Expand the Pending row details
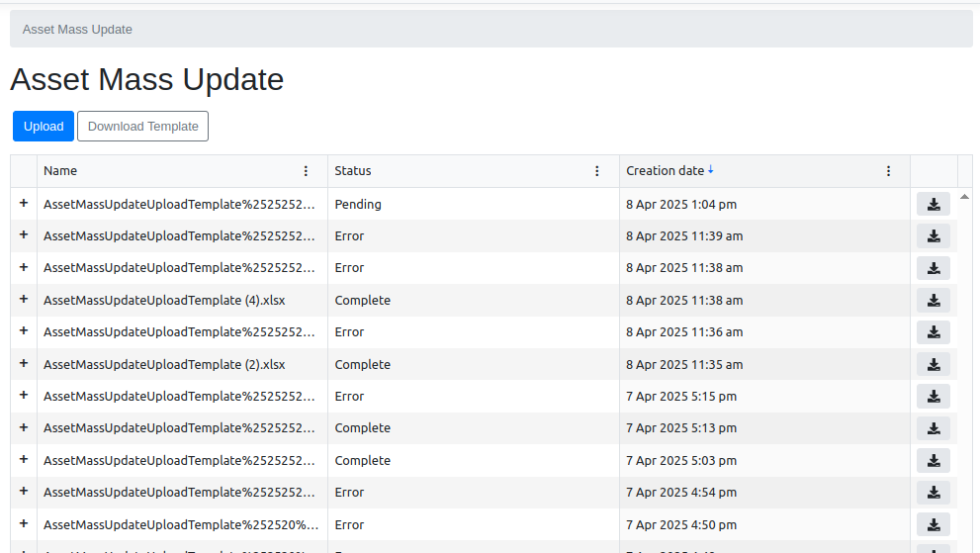The image size is (980, 553). click(24, 204)
